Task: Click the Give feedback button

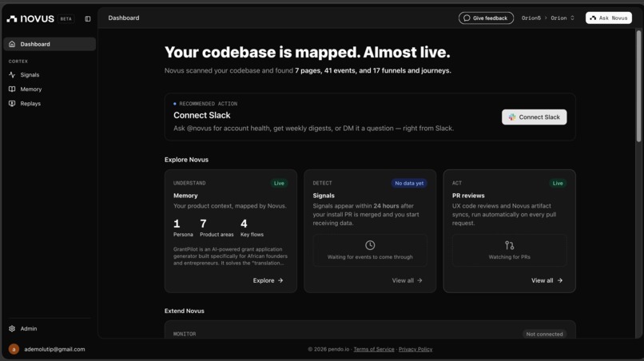Action: [x=486, y=18]
